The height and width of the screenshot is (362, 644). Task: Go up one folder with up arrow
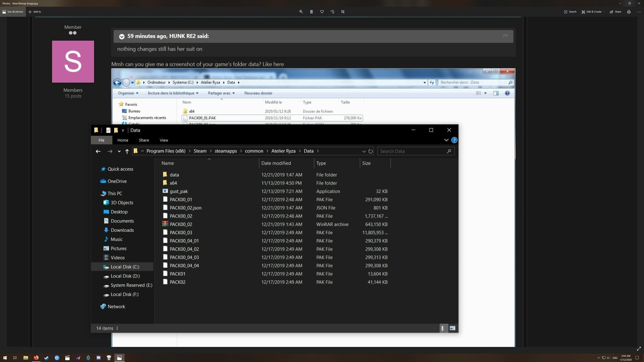click(x=127, y=151)
